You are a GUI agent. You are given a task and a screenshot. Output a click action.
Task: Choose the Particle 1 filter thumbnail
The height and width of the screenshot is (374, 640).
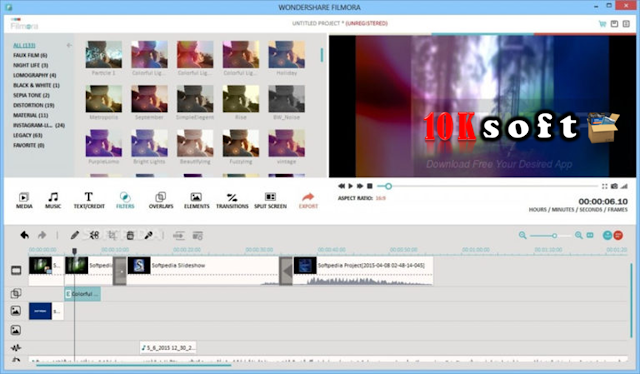pyautogui.click(x=104, y=54)
